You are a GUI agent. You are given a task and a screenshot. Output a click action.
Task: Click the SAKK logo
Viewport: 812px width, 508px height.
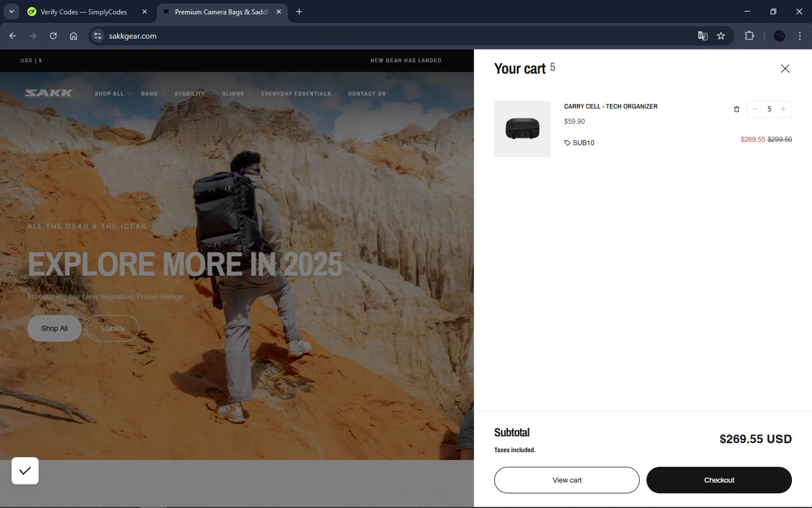[x=49, y=93]
